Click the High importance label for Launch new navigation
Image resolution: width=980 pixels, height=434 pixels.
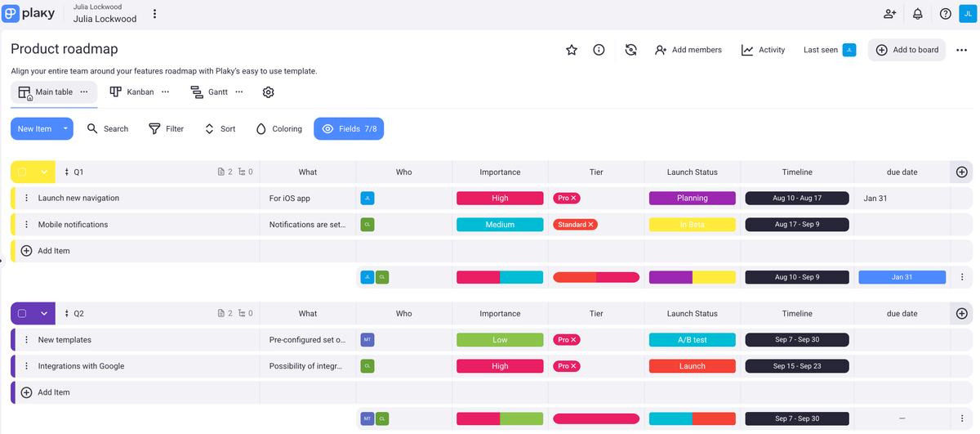click(500, 199)
